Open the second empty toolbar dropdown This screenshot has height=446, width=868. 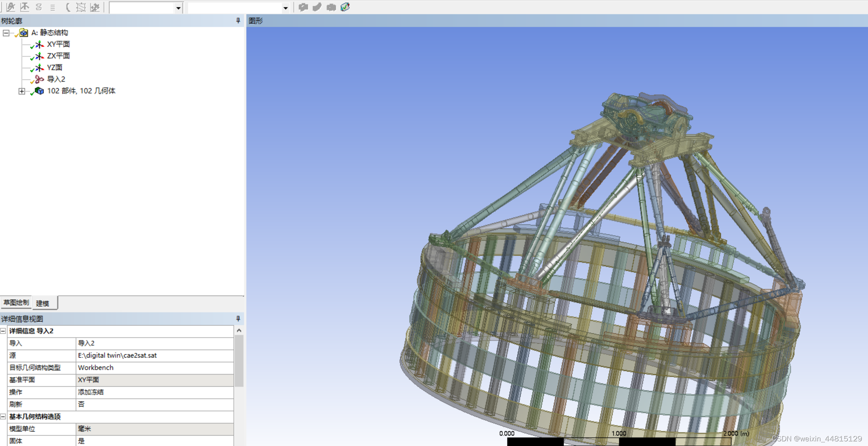click(x=285, y=8)
